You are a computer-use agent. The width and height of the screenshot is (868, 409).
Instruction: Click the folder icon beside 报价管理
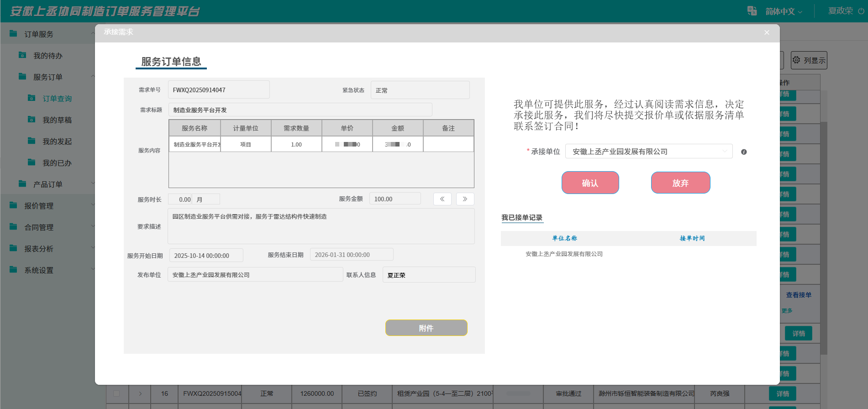13,205
